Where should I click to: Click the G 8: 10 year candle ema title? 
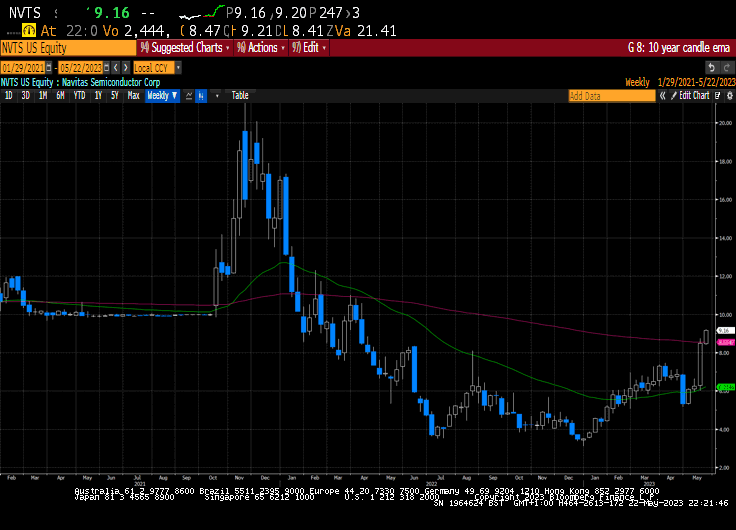pyautogui.click(x=679, y=47)
